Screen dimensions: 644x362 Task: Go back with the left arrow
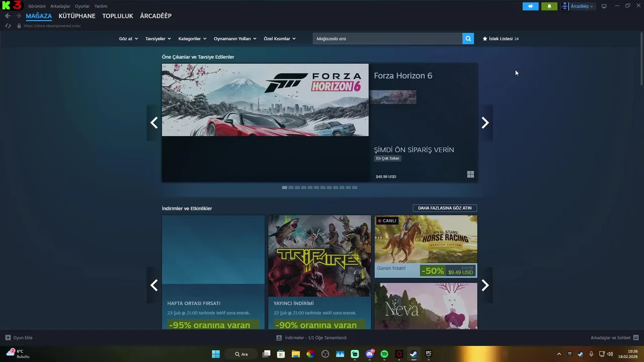coord(8,16)
